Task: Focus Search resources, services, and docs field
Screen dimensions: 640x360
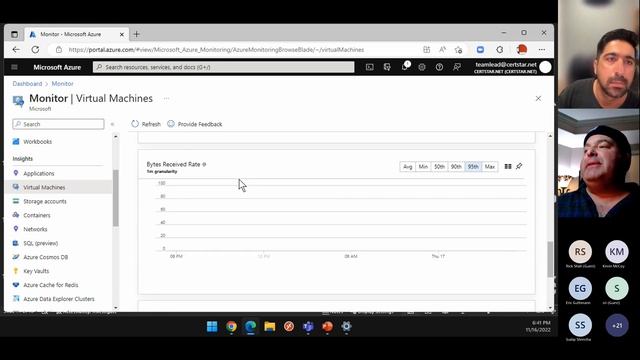Action: [223, 67]
